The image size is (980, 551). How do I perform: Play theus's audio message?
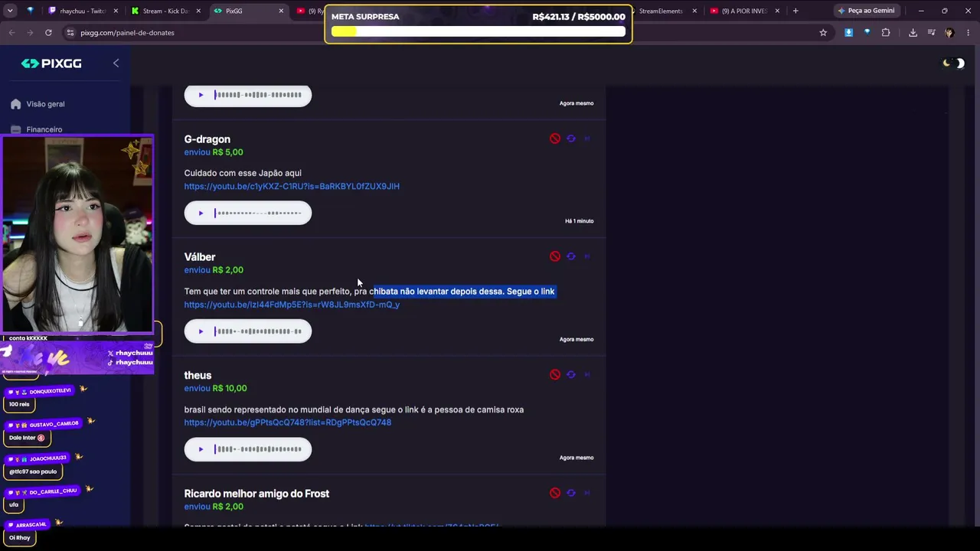[x=201, y=449]
